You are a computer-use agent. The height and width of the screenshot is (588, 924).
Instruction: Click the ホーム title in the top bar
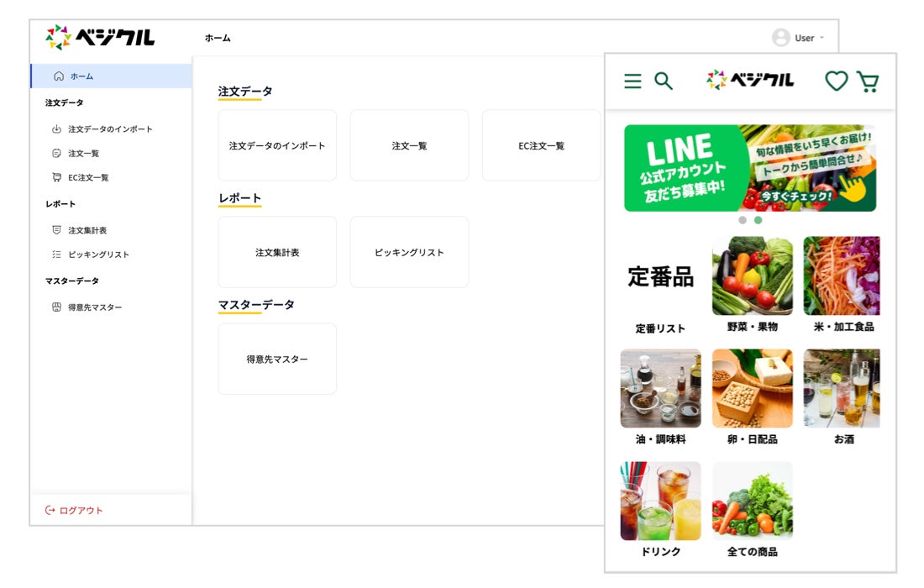[218, 38]
